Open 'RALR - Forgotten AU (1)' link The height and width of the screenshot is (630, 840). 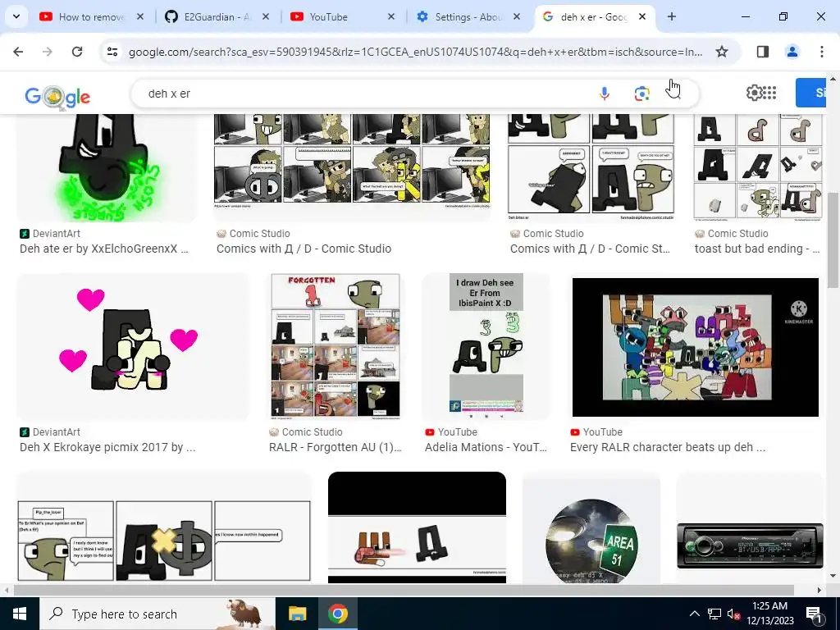pos(336,447)
